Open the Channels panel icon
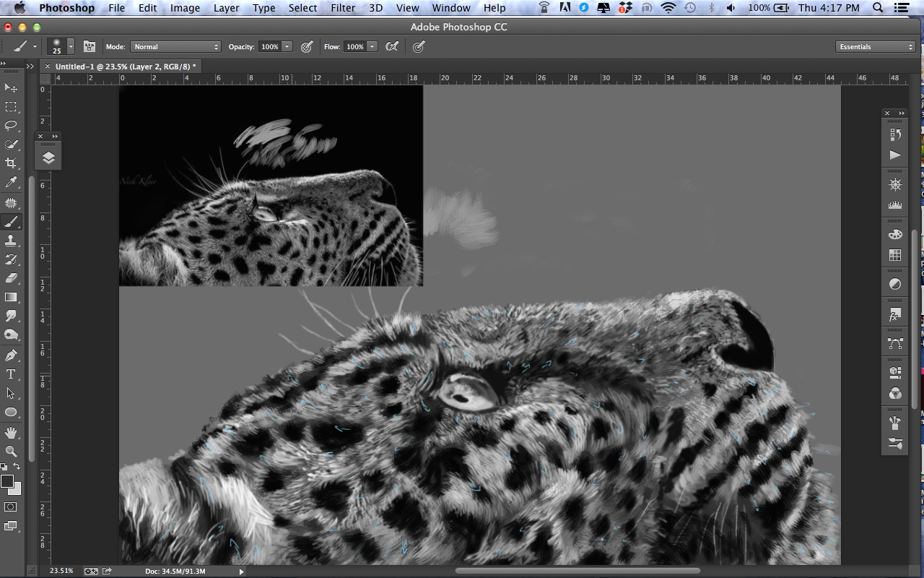This screenshot has width=924, height=578. [895, 393]
